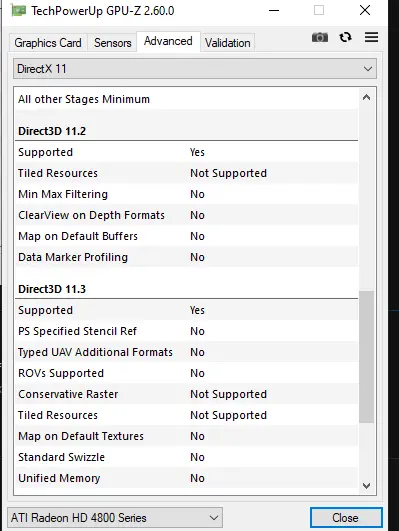
Task: Select the Conservative Raster row
Action: tap(186, 394)
